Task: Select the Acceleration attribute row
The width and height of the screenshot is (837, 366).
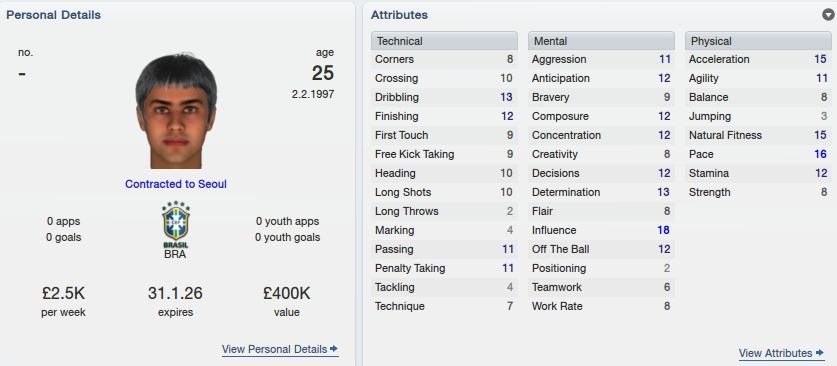Action: coord(758,59)
